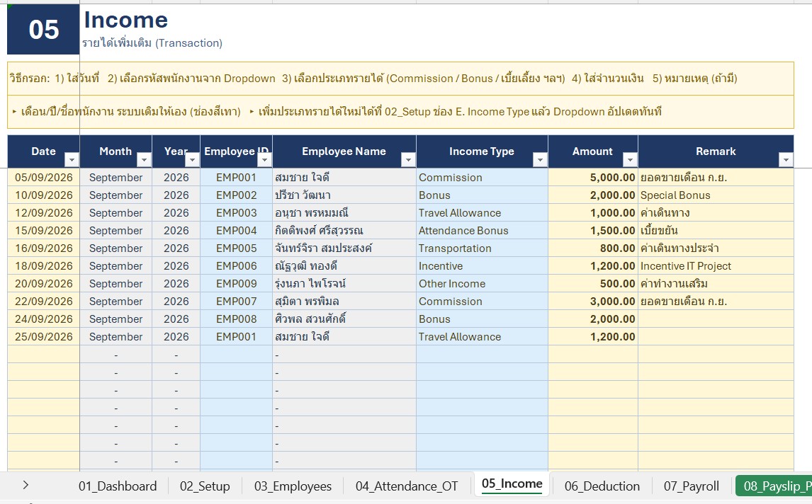
Task: Select the Amount header cell
Action: click(x=593, y=151)
